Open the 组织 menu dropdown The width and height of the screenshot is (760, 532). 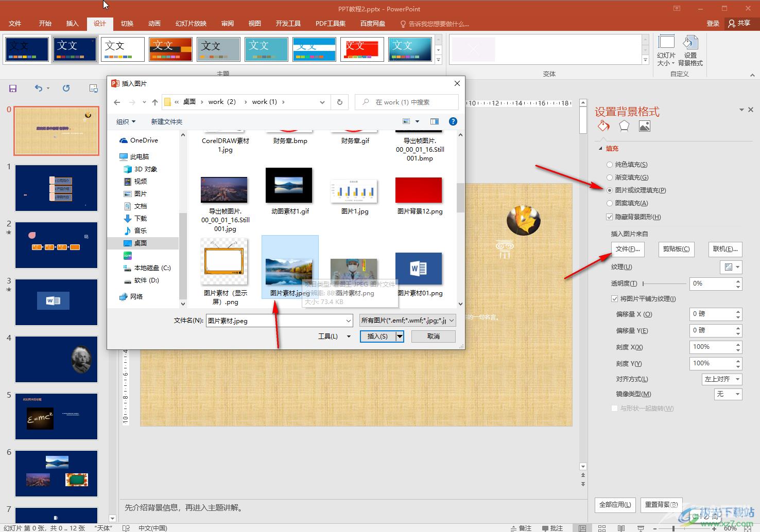[126, 122]
